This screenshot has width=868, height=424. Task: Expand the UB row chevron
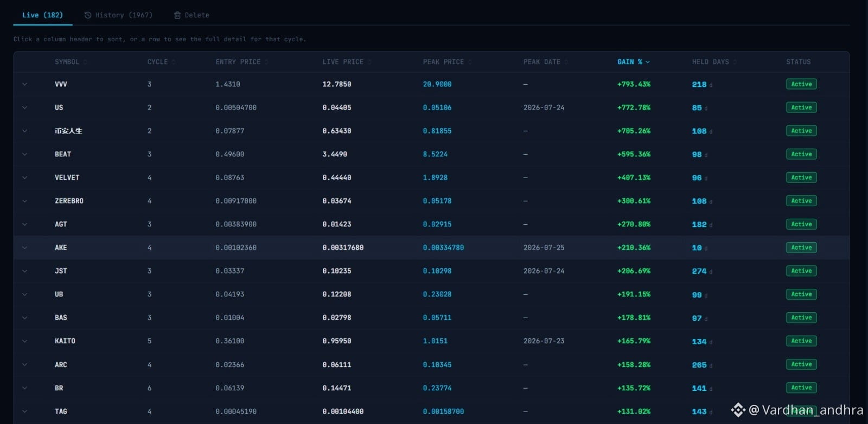click(24, 294)
